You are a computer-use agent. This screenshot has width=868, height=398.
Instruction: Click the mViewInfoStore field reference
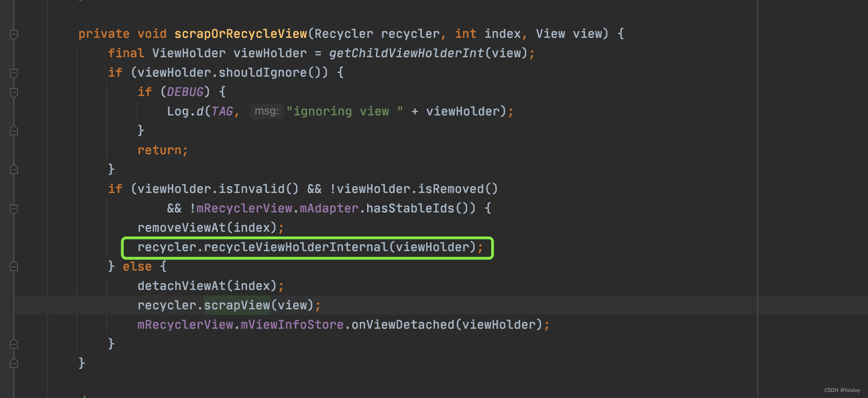pyautogui.click(x=292, y=325)
